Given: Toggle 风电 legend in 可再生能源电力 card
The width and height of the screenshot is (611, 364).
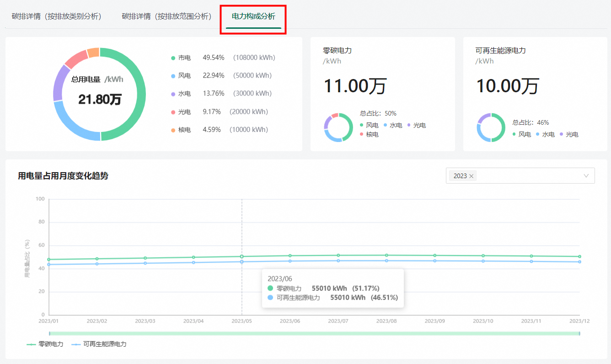Looking at the screenshot, I should click(522, 135).
